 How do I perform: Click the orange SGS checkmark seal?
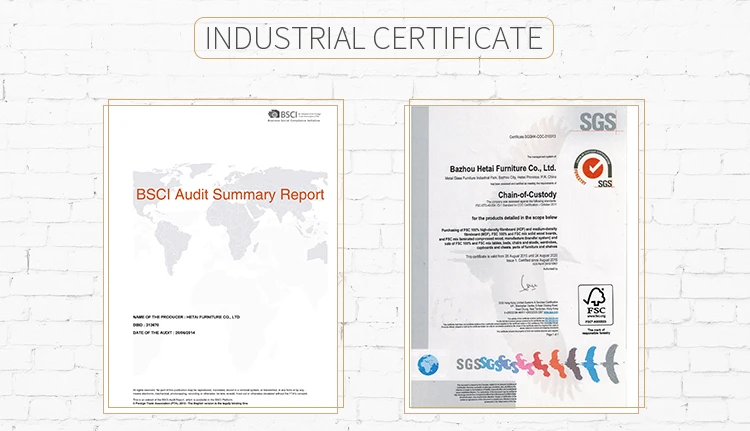594,168
